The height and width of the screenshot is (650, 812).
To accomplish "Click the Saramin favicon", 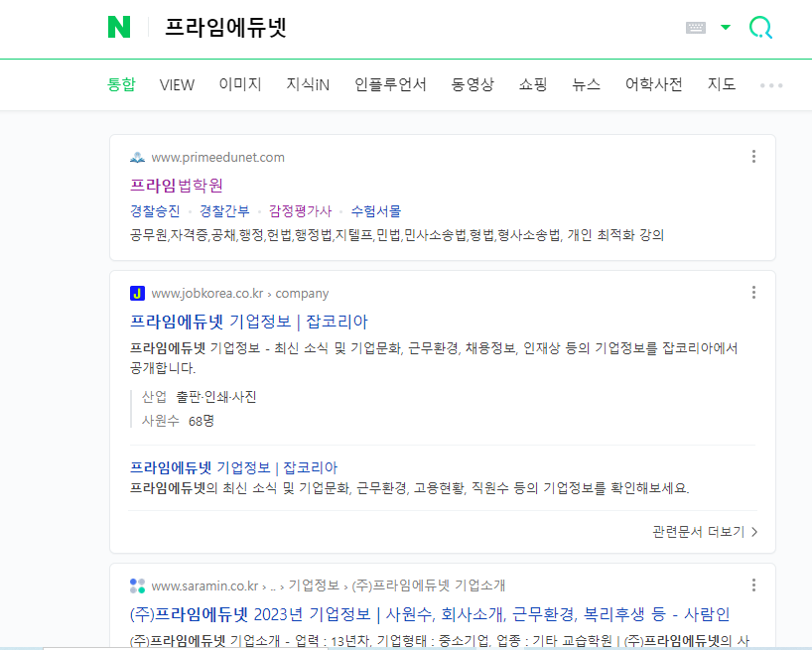I will coord(137,585).
